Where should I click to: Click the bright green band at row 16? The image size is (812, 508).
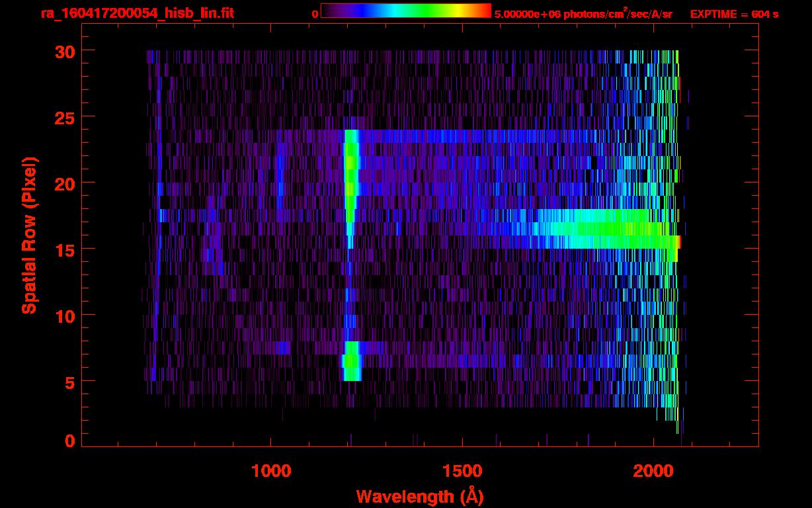coord(608,230)
